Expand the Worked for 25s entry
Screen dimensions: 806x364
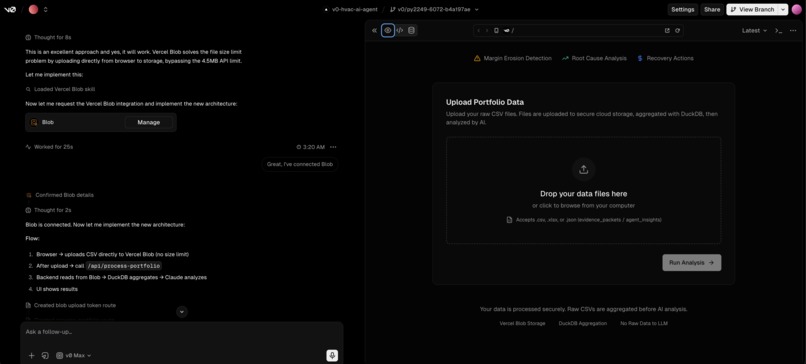coord(49,147)
